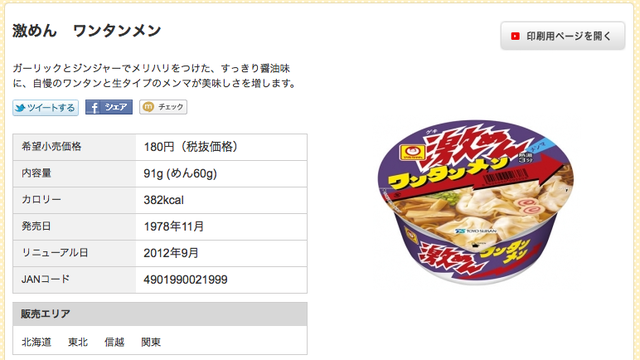The height and width of the screenshot is (360, 640).
Task: Open the 印刷用ページを開く print page button
Action: tap(563, 36)
